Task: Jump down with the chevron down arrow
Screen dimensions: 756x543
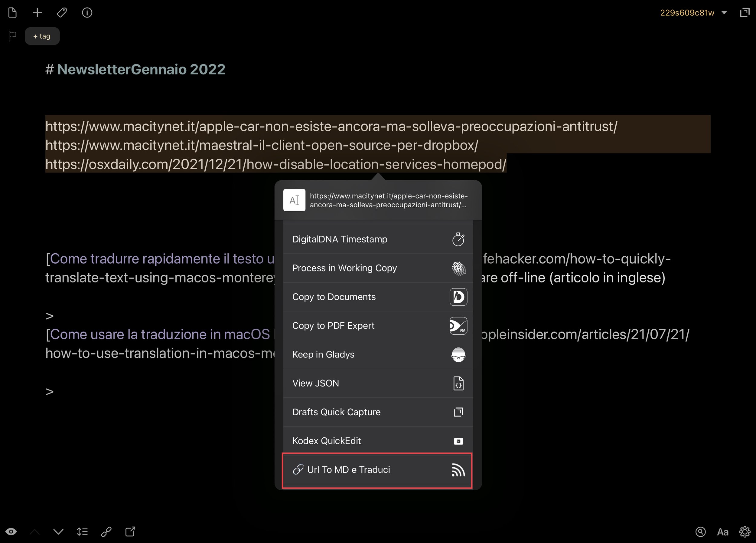Action: [x=58, y=532]
